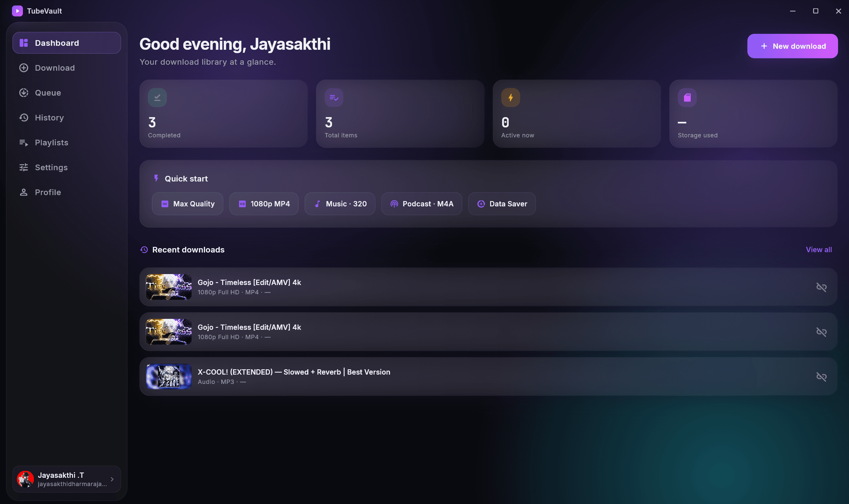This screenshot has width=849, height=504.
Task: Maximize the TubeVault window
Action: pyautogui.click(x=815, y=11)
